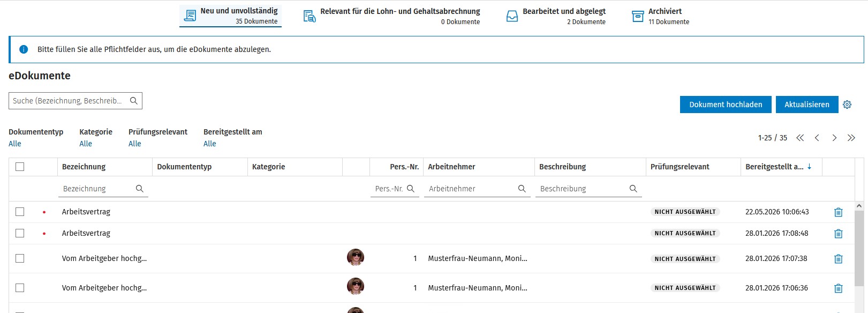Select the Arbeitsvertrag row dated 22.05.2026
The height and width of the screenshot is (313, 868).
coord(20,212)
